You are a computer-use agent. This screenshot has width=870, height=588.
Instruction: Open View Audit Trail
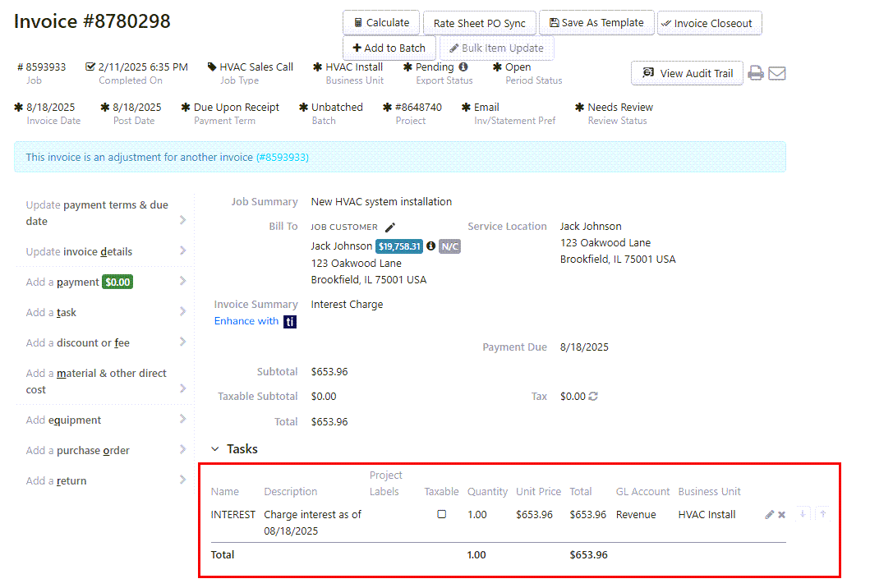[687, 73]
